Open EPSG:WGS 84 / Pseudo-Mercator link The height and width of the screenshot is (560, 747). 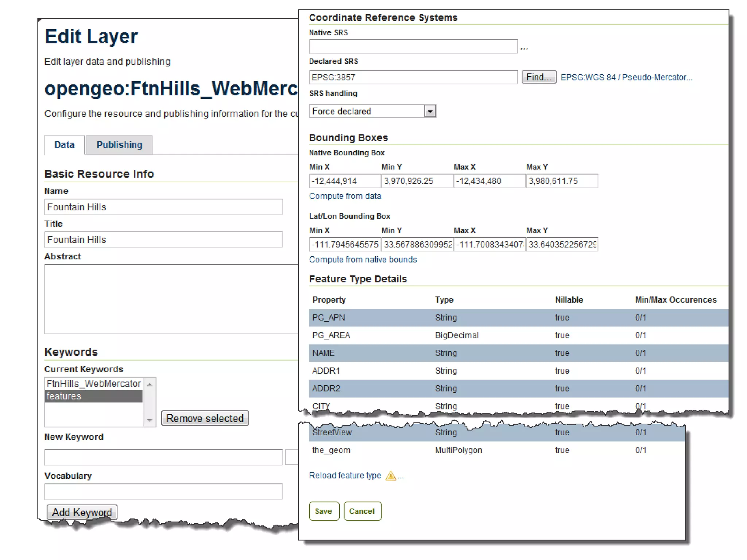click(x=626, y=77)
